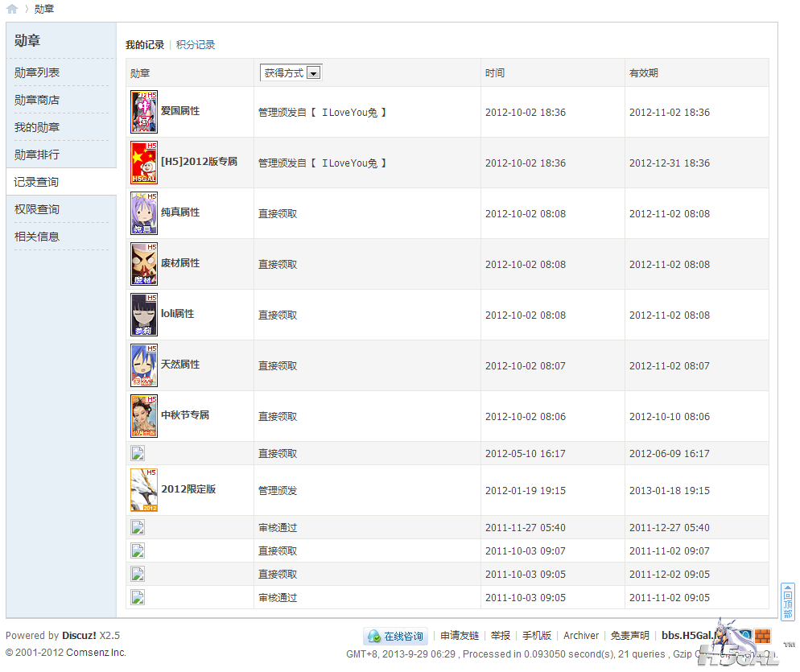Screen dimensions: 800x672
Task: Select the 我的记录 tab
Action: coord(145,45)
